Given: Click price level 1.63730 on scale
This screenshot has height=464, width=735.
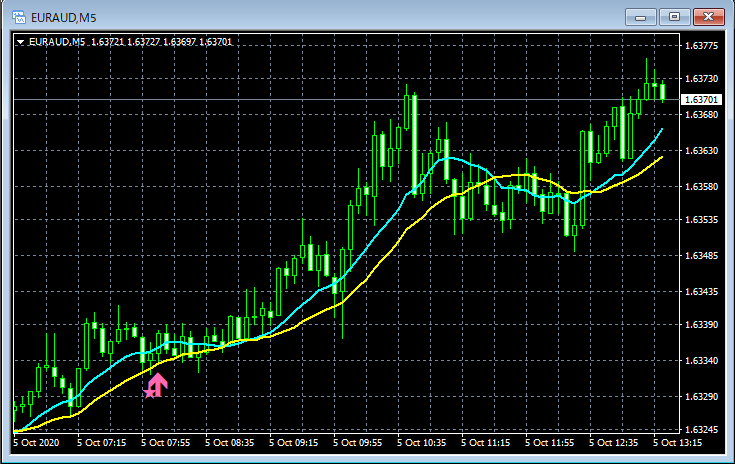Looking at the screenshot, I should pyautogui.click(x=701, y=78).
